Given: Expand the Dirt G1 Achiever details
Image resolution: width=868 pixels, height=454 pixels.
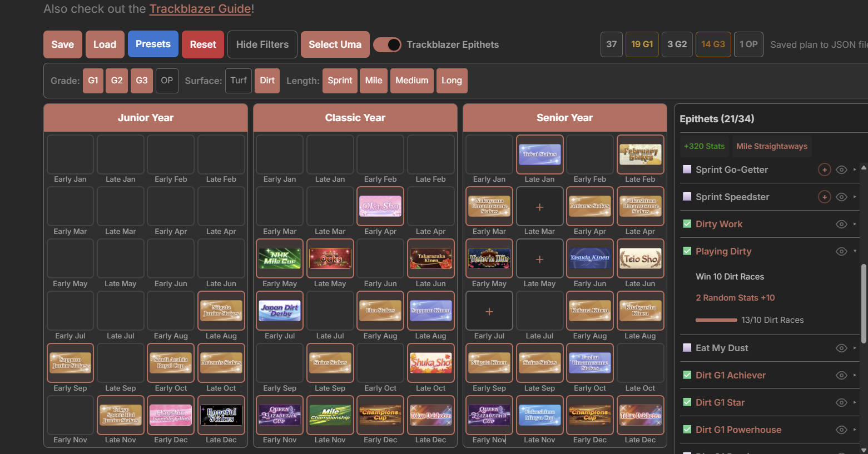Looking at the screenshot, I should tap(855, 375).
